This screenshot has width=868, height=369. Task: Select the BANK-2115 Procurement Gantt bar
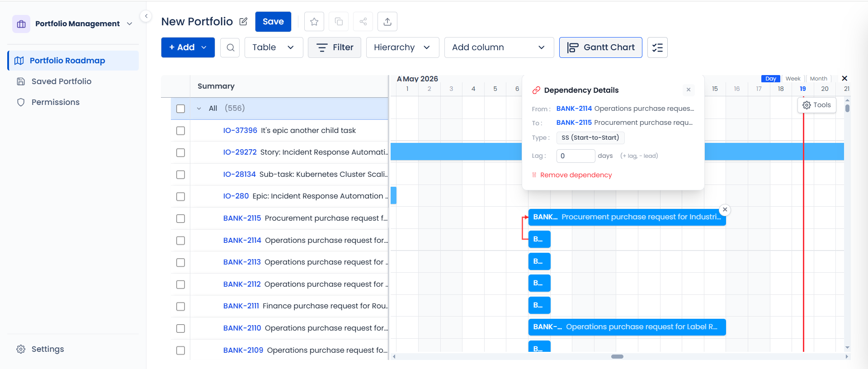(x=627, y=217)
